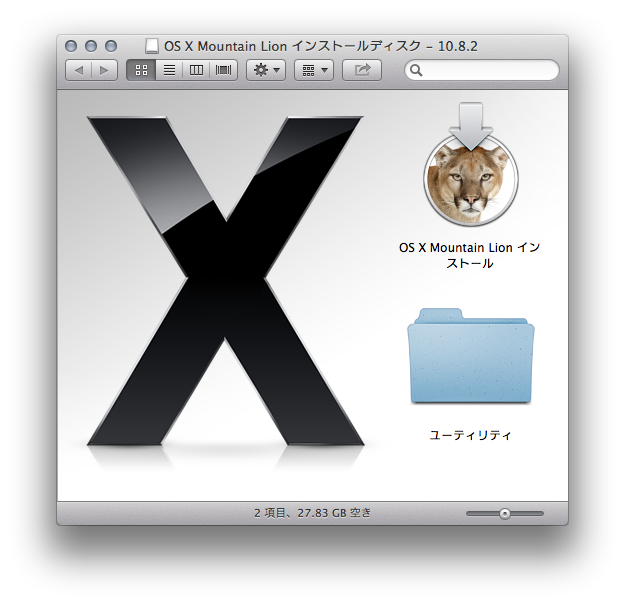This screenshot has height=604, width=625.
Task: Select the ユーティリティ folder icon
Action: coord(471,356)
